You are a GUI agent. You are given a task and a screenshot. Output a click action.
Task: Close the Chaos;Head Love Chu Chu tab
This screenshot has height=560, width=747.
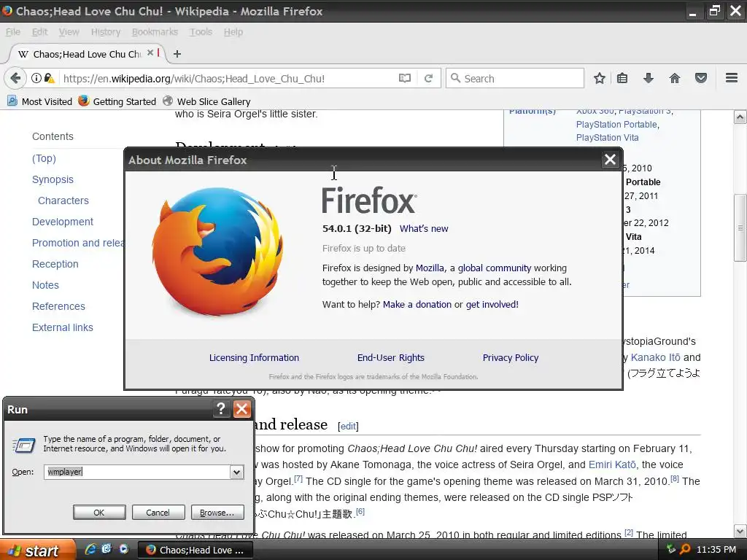(150, 52)
